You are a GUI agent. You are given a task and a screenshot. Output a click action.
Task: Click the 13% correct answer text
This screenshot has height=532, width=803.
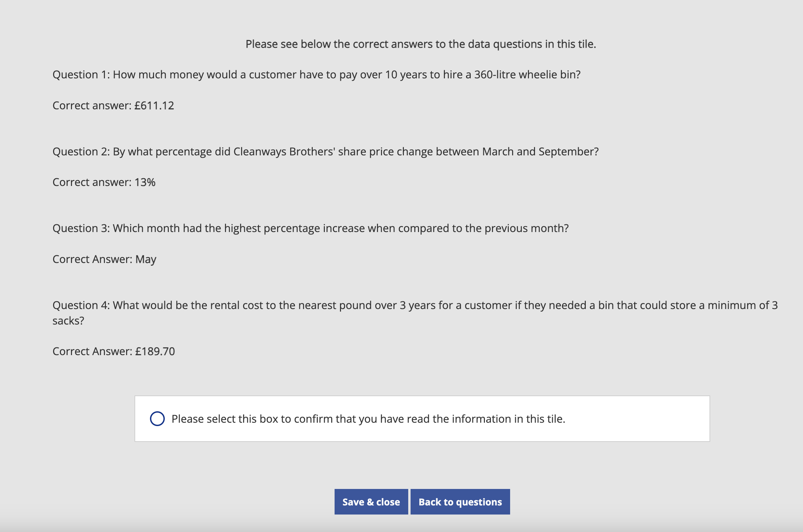click(x=104, y=182)
